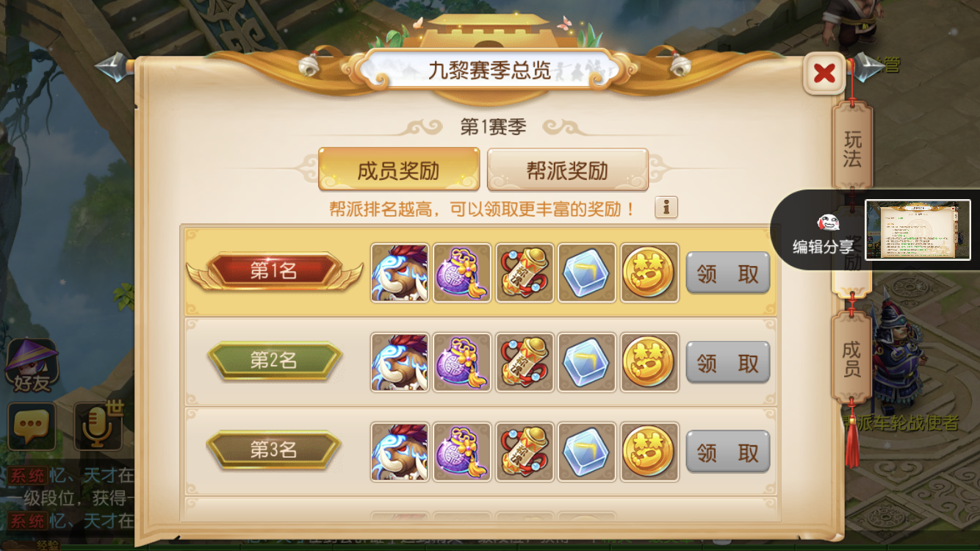Switch to the 帮派奖励 tab
The image size is (980, 551).
click(x=568, y=170)
